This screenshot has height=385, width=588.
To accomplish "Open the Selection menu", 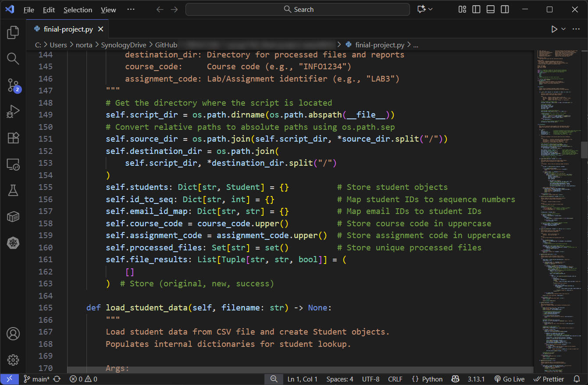I will pos(78,9).
